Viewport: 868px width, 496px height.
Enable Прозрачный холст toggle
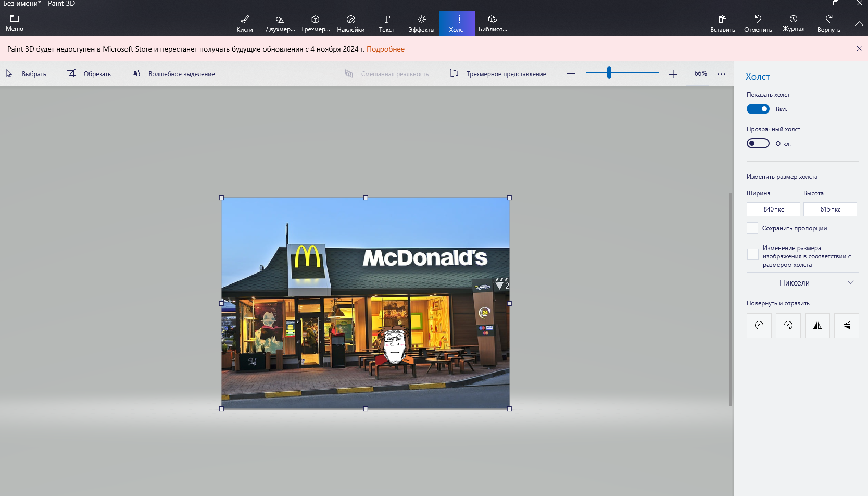[x=758, y=143]
